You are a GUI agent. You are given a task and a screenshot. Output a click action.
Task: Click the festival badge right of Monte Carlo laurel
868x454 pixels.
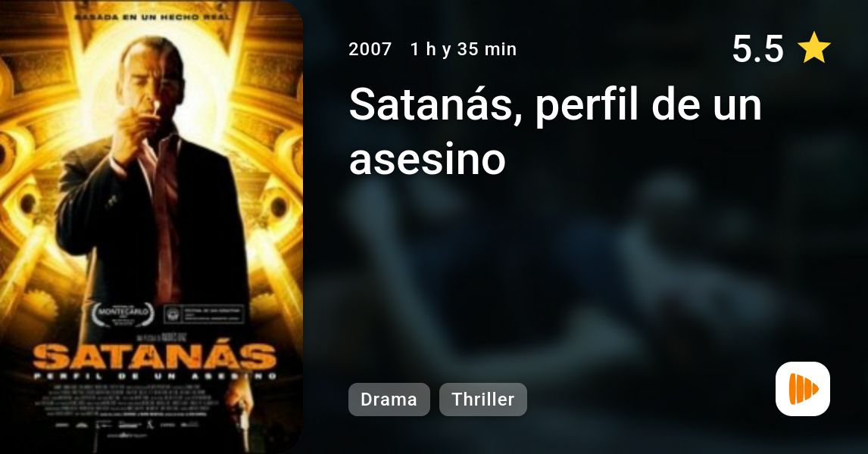click(x=203, y=314)
